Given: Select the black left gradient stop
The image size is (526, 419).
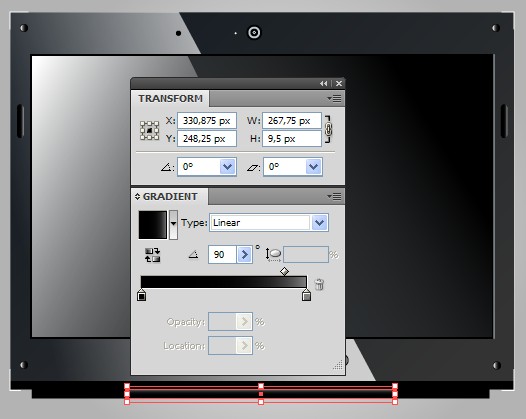Looking at the screenshot, I should pyautogui.click(x=142, y=295).
